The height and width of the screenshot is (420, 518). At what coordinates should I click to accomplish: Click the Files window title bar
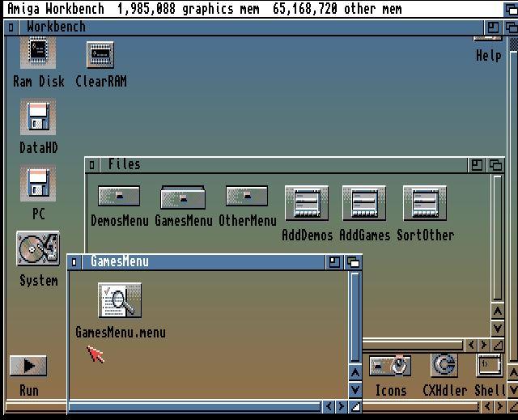click(283, 165)
